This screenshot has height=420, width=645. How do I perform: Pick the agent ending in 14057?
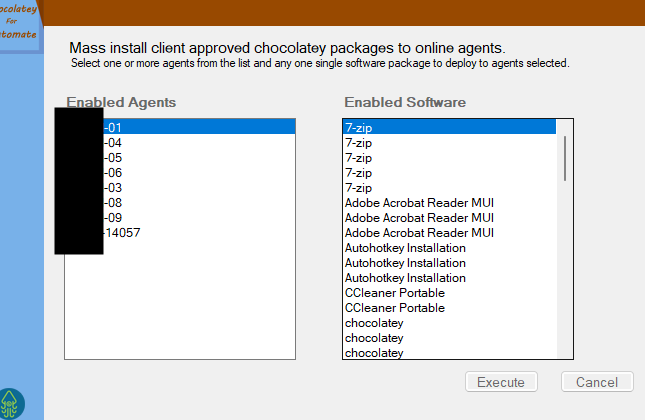(x=180, y=233)
